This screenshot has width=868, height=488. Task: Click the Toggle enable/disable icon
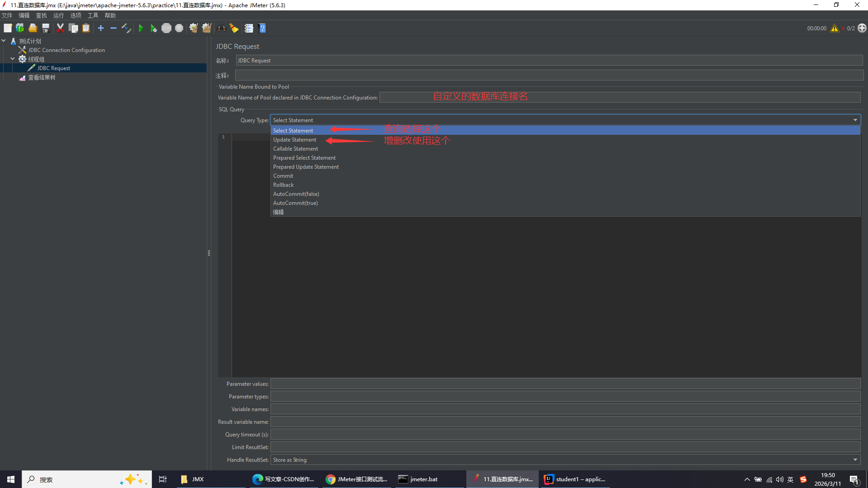point(126,28)
